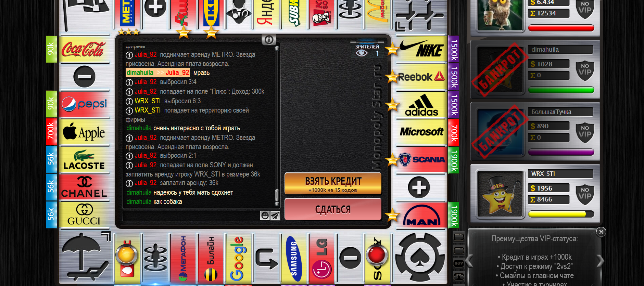644x286 pixels.
Task: Send chat message with paper plane icon
Action: 275,215
